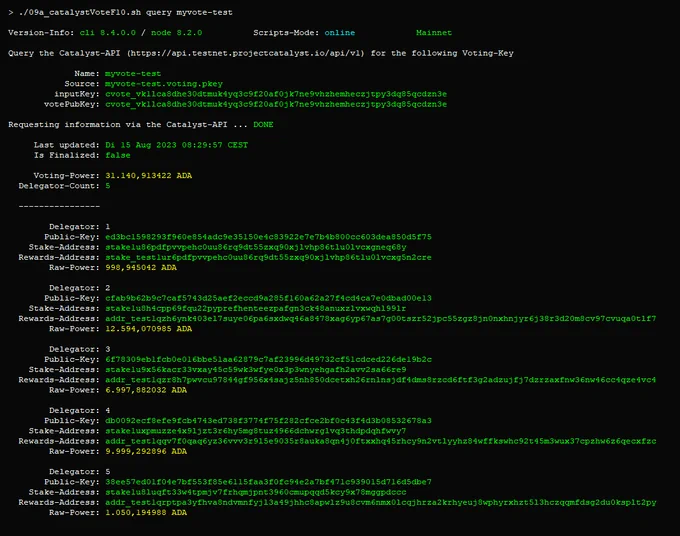
Task: Click the Delegator-Count value 5
Action: tap(108, 186)
